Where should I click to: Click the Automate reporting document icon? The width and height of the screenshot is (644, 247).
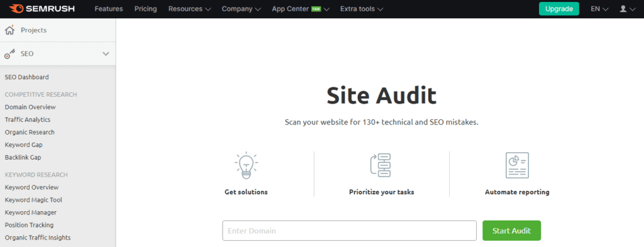[517, 165]
